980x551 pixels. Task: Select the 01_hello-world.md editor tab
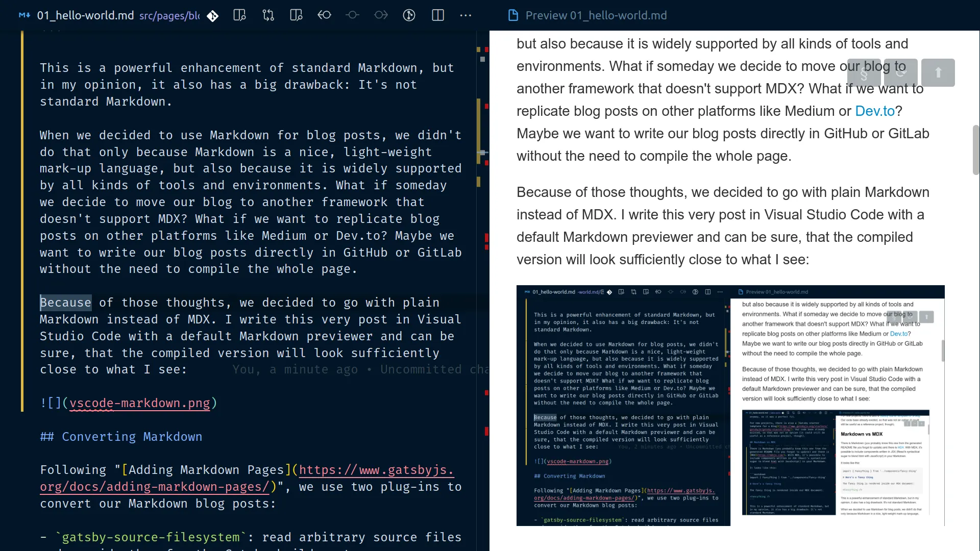coord(85,15)
